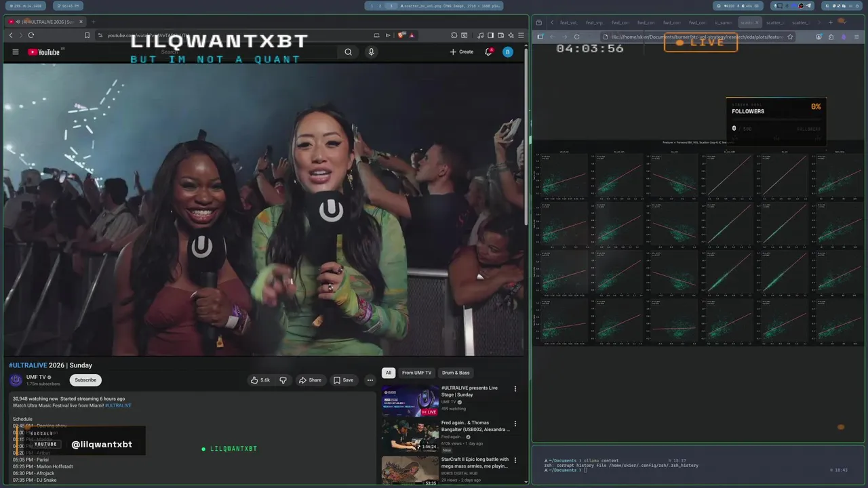Switch to ic_summ tab
The height and width of the screenshot is (488, 868).
click(723, 22)
